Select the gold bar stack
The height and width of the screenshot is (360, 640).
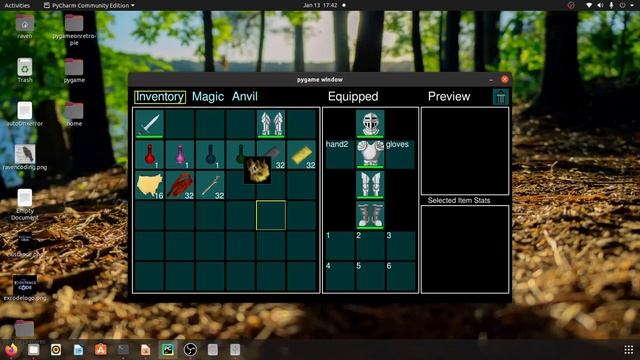pyautogui.click(x=301, y=154)
